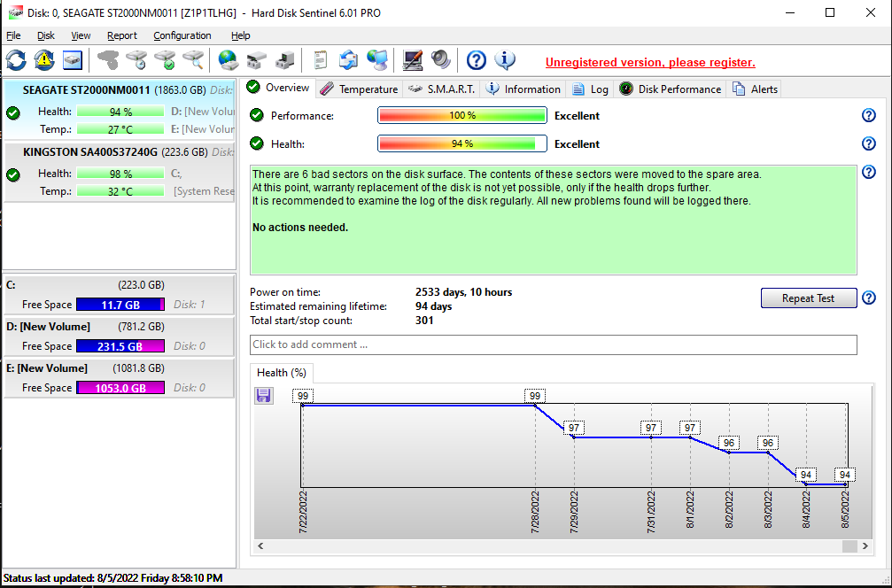Click the disk with clock toolbar icon
892x588 pixels.
[136, 59]
